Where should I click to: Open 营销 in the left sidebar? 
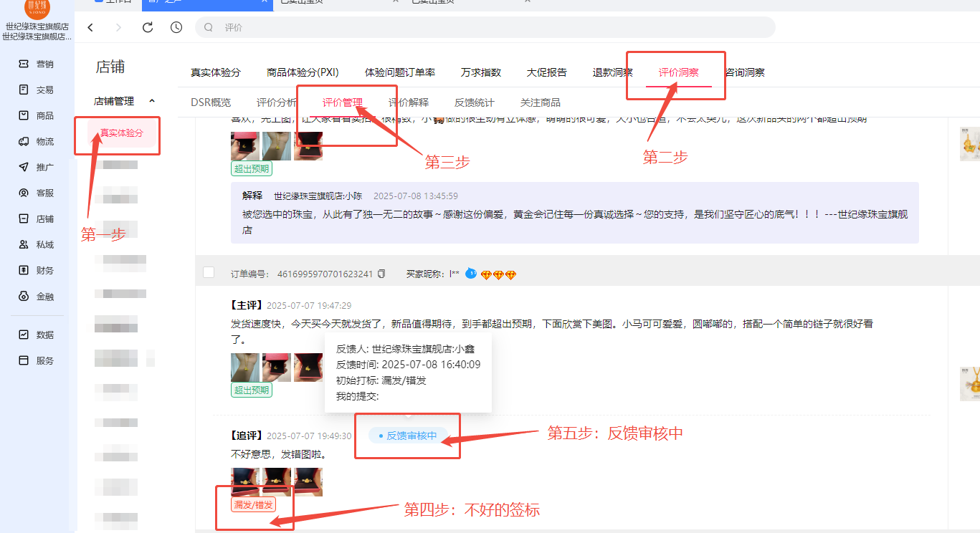coord(37,64)
